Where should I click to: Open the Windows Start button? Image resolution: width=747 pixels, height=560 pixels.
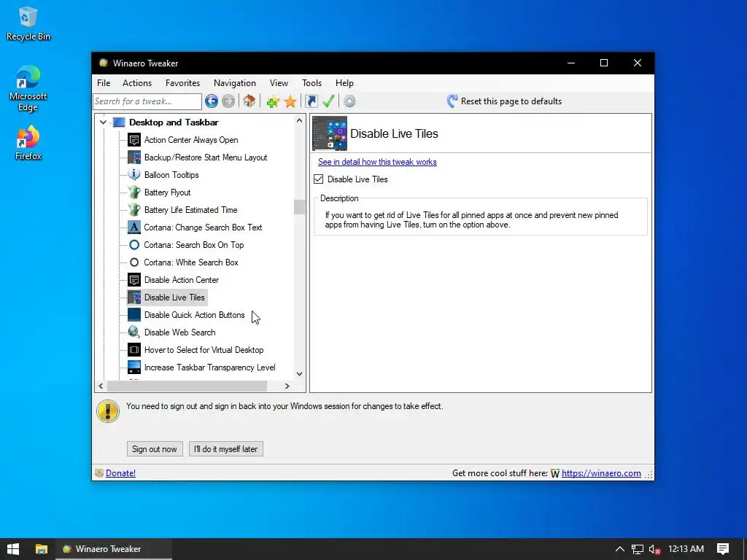(13, 549)
